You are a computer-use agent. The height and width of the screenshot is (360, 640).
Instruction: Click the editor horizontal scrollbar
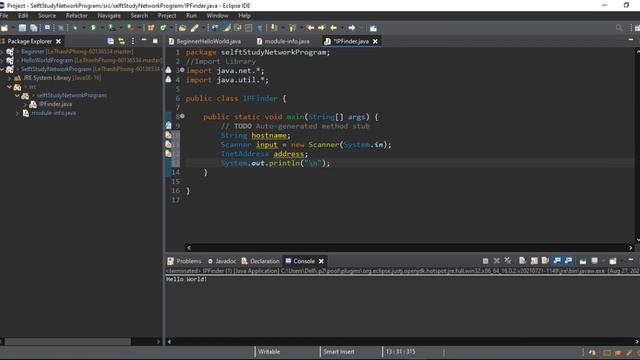(x=409, y=247)
